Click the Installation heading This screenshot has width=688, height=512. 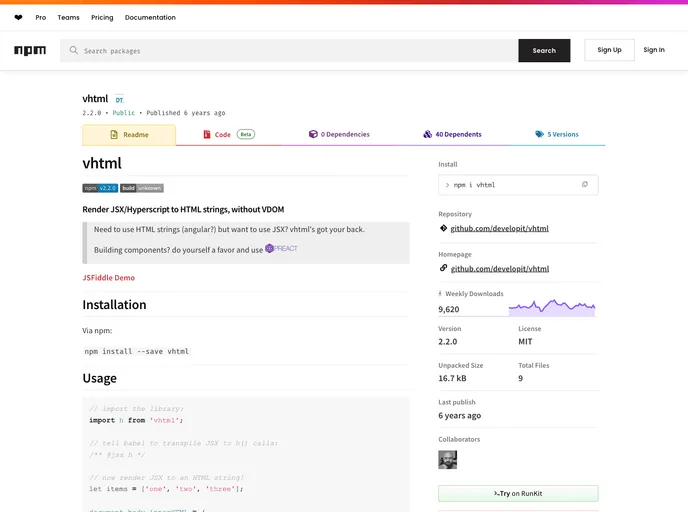pyautogui.click(x=115, y=305)
